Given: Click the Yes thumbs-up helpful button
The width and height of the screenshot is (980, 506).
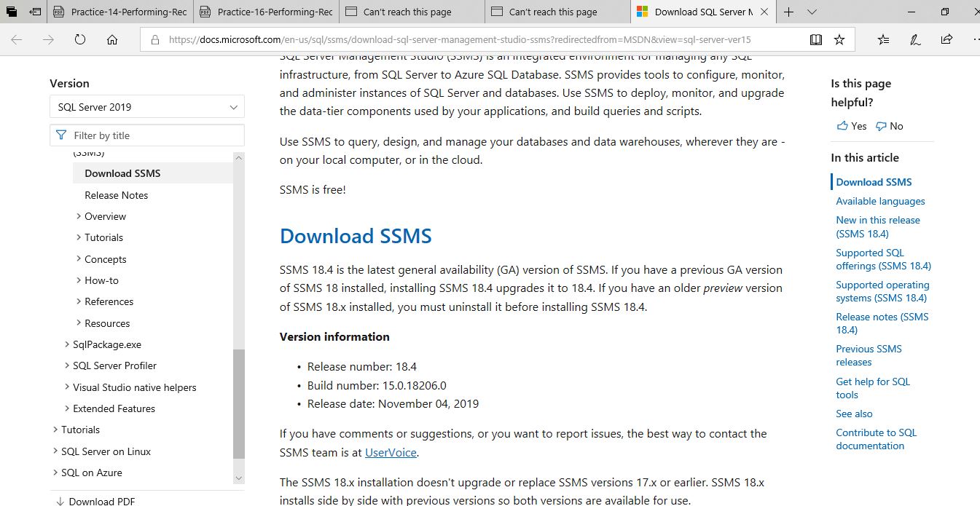Looking at the screenshot, I should point(852,126).
